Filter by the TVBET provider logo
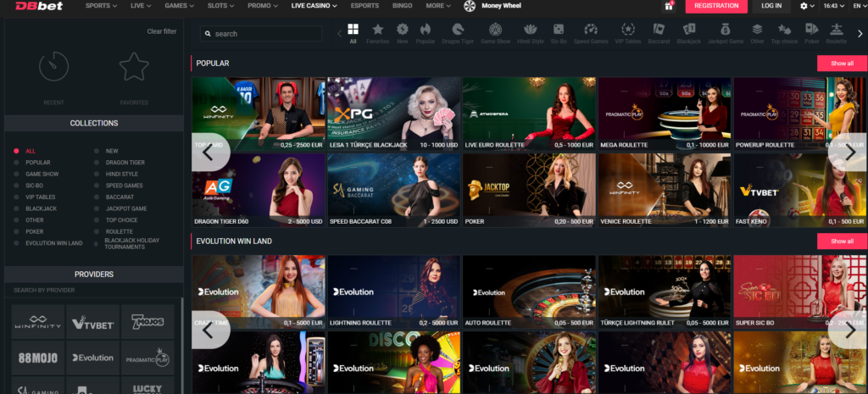 [x=93, y=321]
